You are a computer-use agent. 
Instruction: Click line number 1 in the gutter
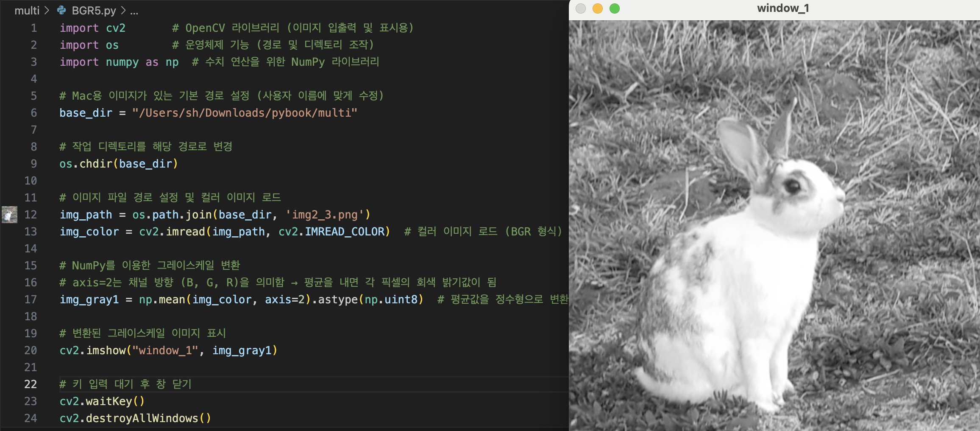click(34, 28)
